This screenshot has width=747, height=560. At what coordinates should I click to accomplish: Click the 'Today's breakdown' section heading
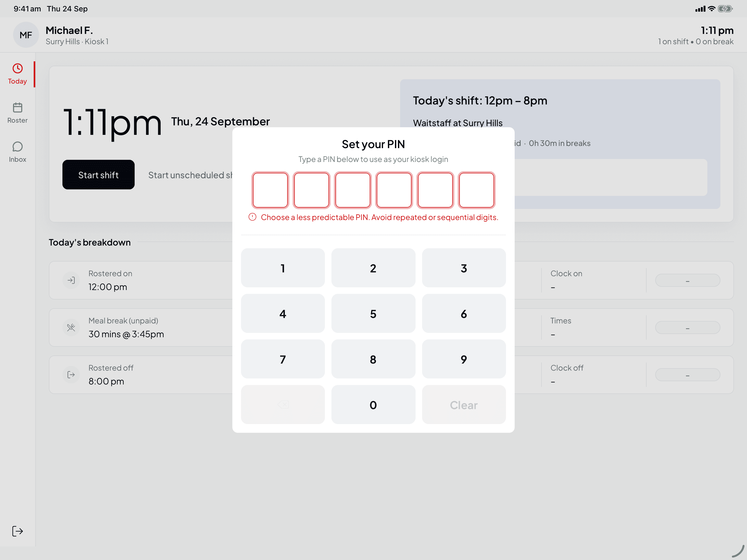point(90,242)
